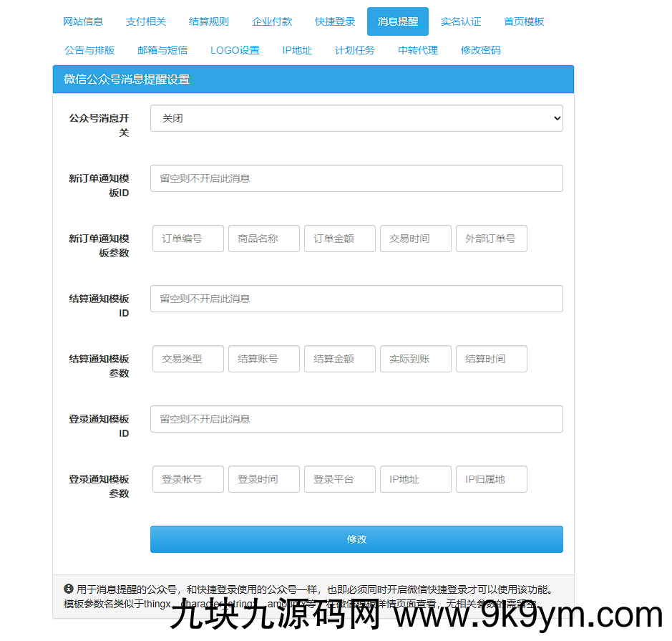Switch to the 网站信息 tab
The height and width of the screenshot is (641, 672).
pyautogui.click(x=83, y=21)
